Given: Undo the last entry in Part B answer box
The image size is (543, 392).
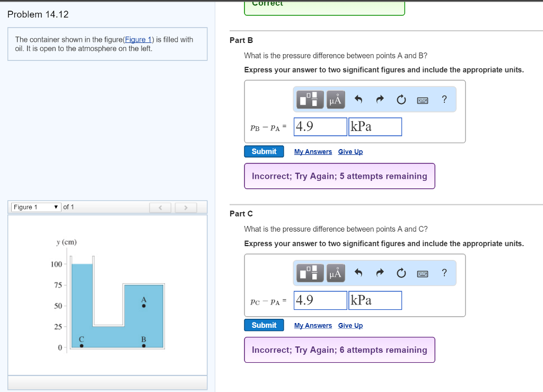Looking at the screenshot, I should pos(359,99).
